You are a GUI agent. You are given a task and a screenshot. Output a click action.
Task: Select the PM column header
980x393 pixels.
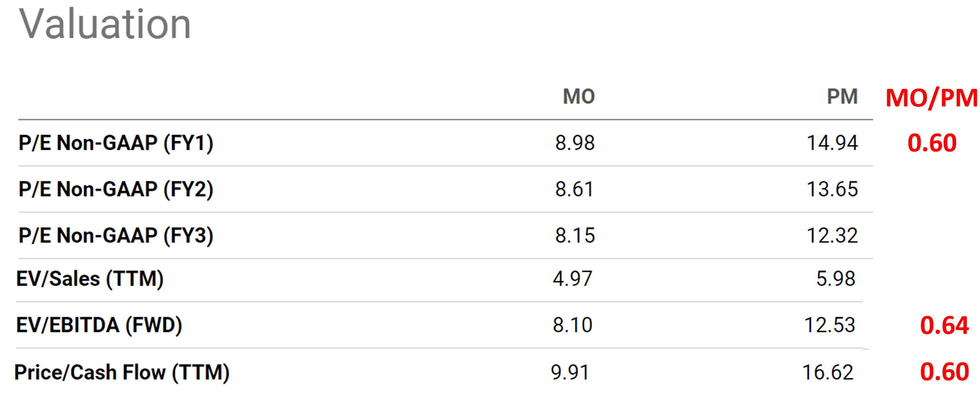[x=842, y=96]
